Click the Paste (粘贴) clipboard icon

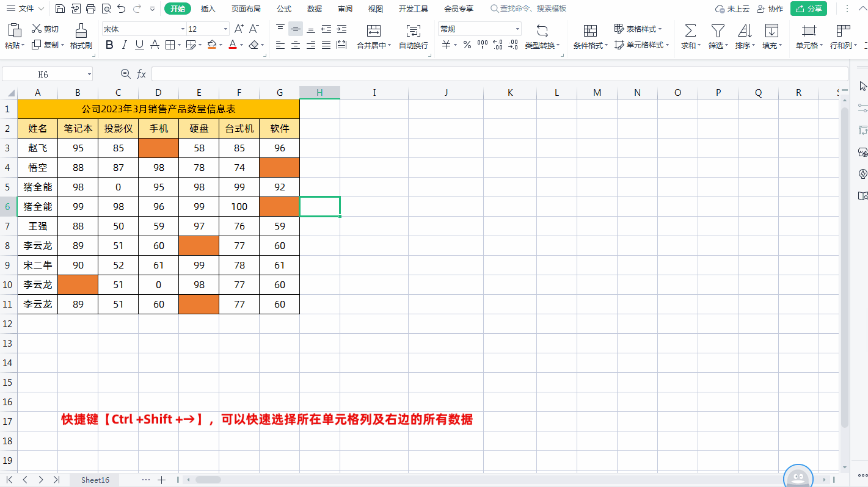click(x=15, y=31)
